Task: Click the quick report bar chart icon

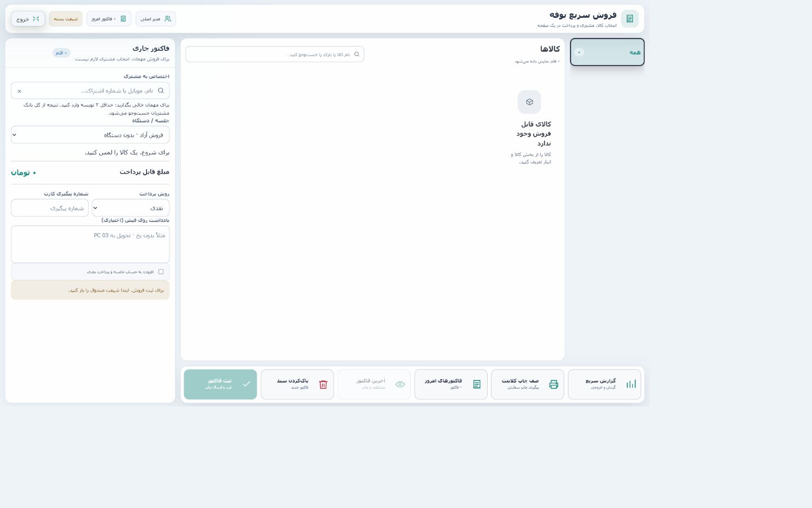Action: coord(631,384)
